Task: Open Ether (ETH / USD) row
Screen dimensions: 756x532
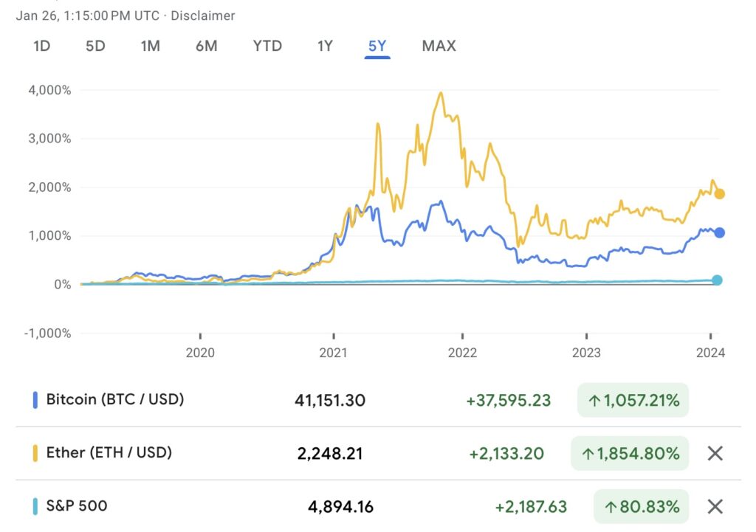Action: click(109, 452)
